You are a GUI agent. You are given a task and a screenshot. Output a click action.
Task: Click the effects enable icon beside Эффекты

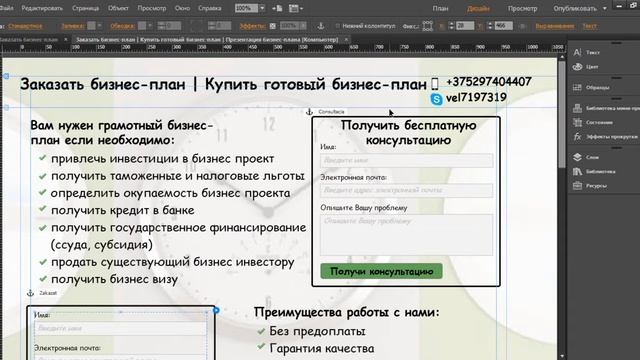(273, 26)
